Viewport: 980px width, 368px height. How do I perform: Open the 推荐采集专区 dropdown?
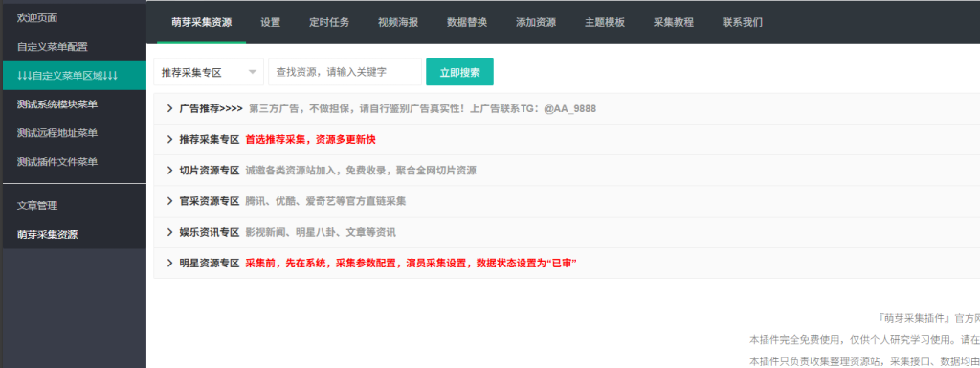tap(209, 72)
